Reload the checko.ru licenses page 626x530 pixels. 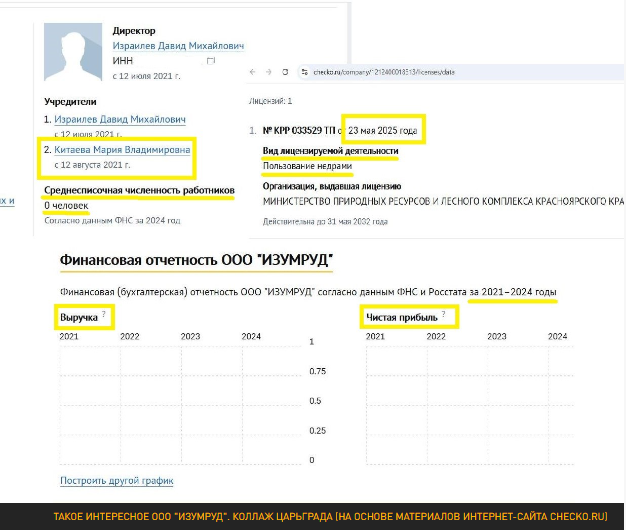pos(286,72)
